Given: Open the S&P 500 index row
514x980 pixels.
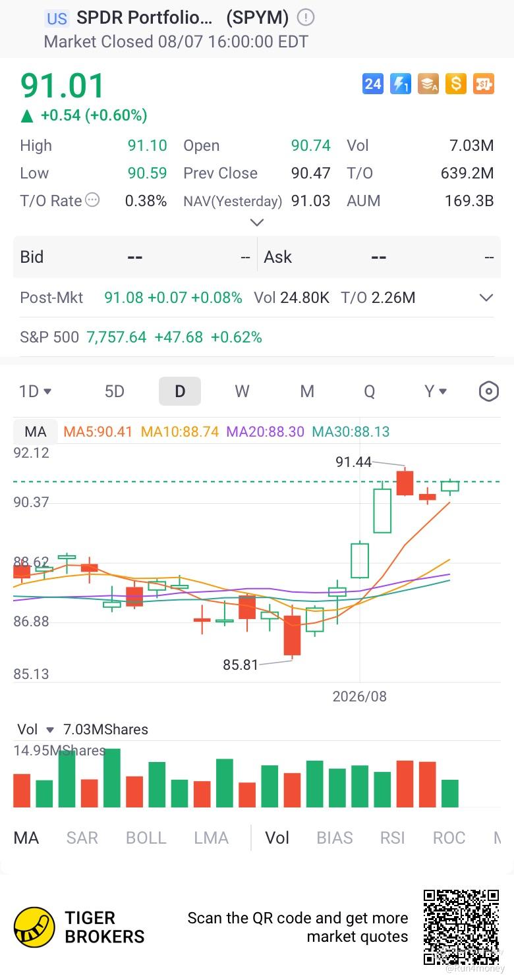Looking at the screenshot, I should [x=257, y=337].
